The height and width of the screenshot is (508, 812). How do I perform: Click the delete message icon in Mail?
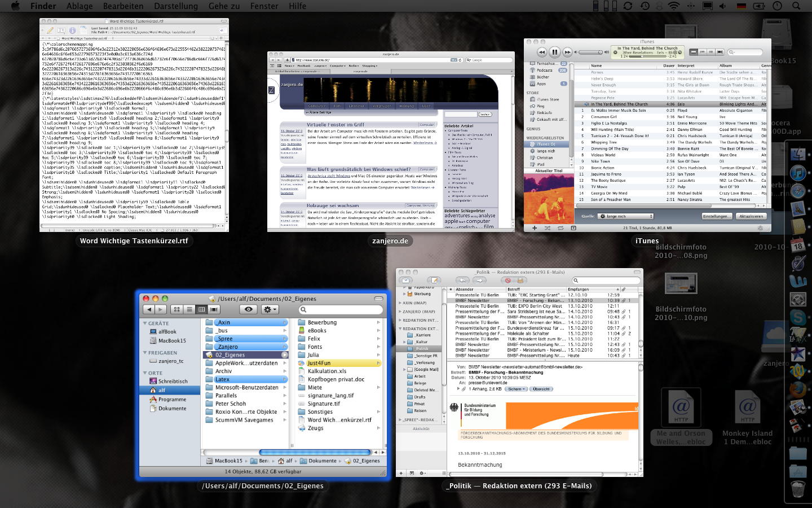pyautogui.click(x=508, y=281)
